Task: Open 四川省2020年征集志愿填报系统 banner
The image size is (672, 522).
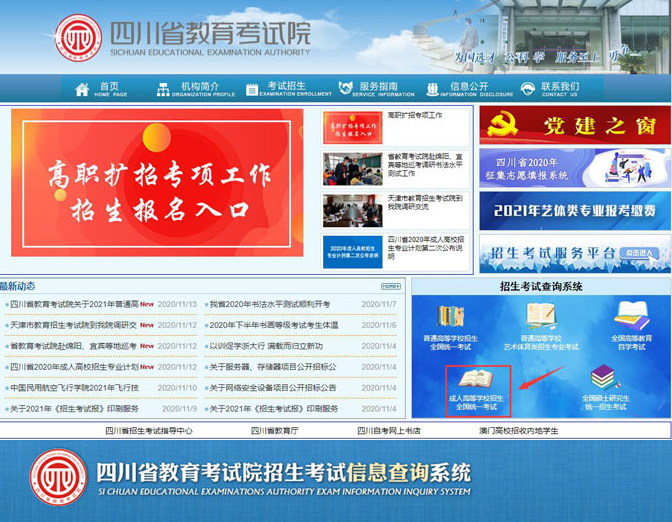Action: 574,168
